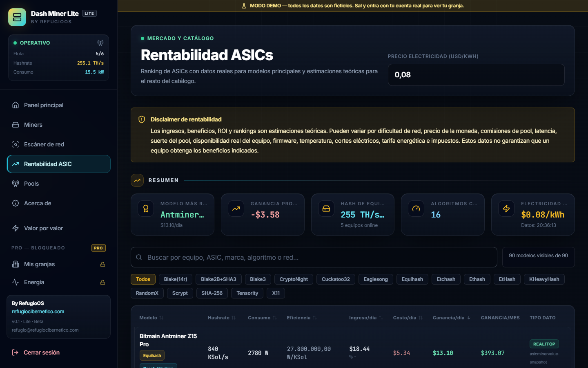Sort table by Hashrate column
Image resolution: width=588 pixels, height=368 pixels.
click(222, 318)
